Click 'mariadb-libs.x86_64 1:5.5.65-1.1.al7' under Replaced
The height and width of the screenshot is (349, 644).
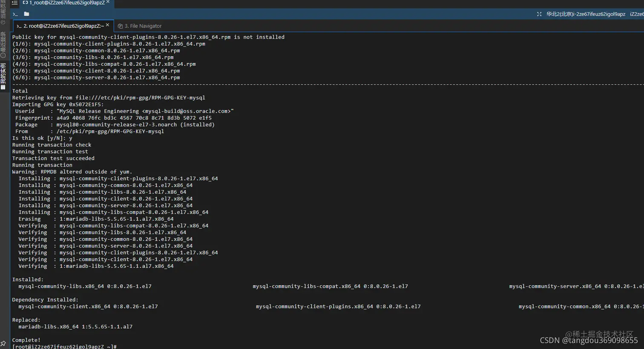tap(75, 327)
